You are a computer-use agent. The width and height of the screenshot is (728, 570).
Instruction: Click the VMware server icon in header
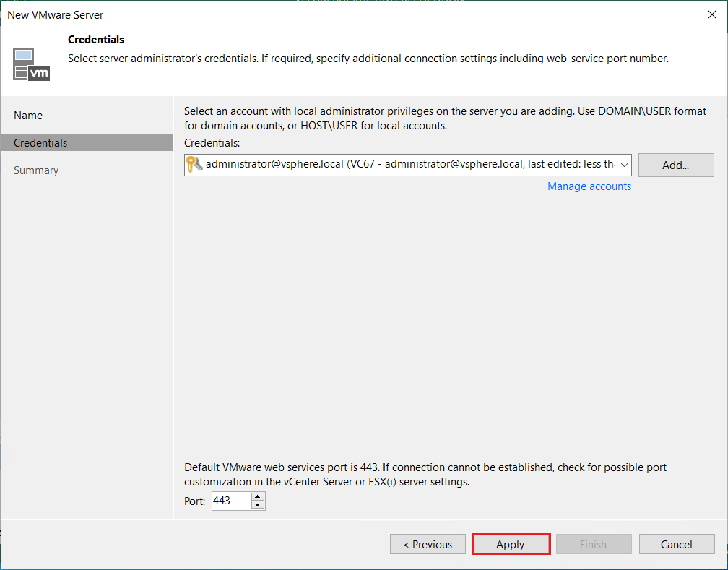[31, 64]
